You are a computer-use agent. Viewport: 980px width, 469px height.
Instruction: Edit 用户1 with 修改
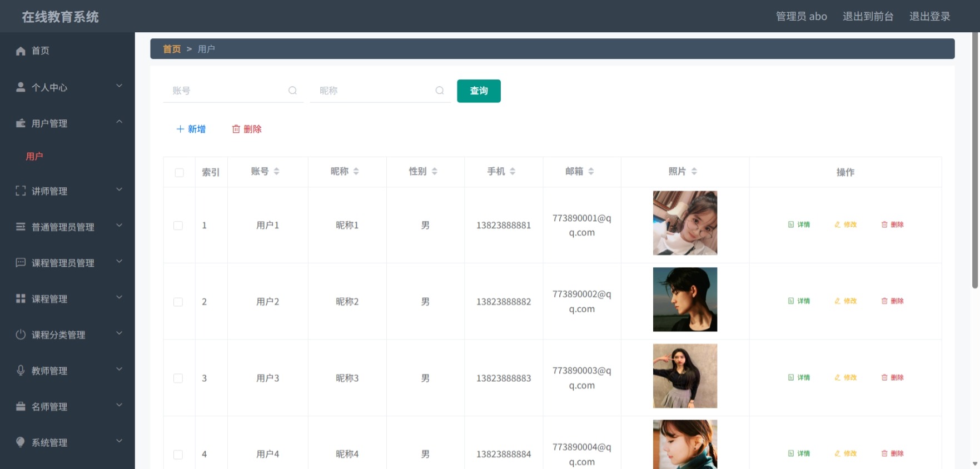coord(845,224)
